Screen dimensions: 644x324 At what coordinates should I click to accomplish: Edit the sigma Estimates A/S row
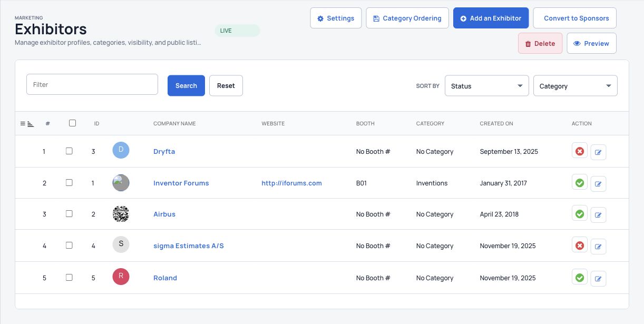pyautogui.click(x=598, y=247)
